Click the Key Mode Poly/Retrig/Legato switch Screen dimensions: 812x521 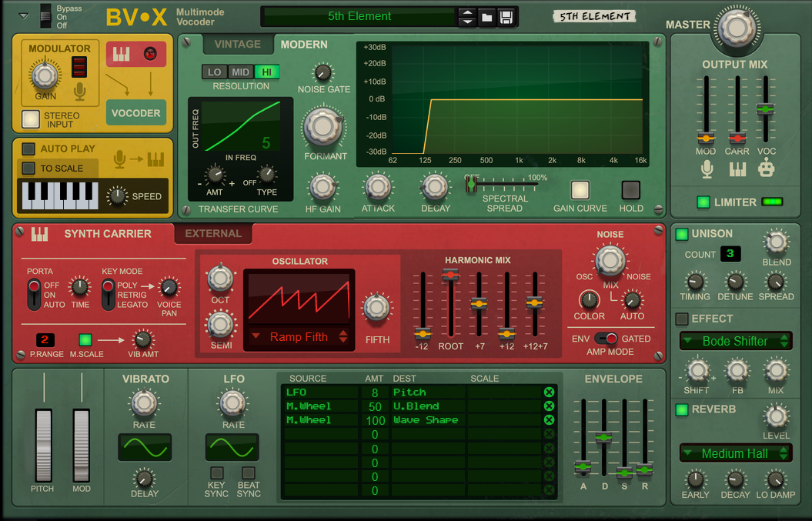click(109, 294)
